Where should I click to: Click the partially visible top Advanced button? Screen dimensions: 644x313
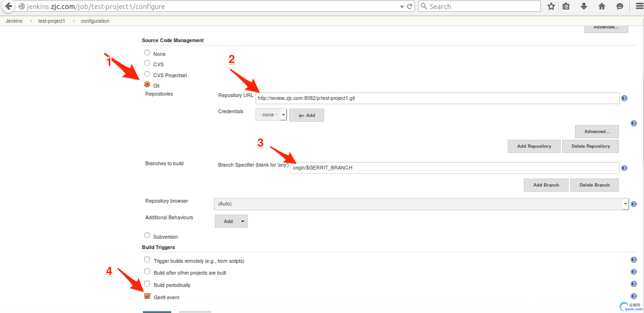pos(606,29)
